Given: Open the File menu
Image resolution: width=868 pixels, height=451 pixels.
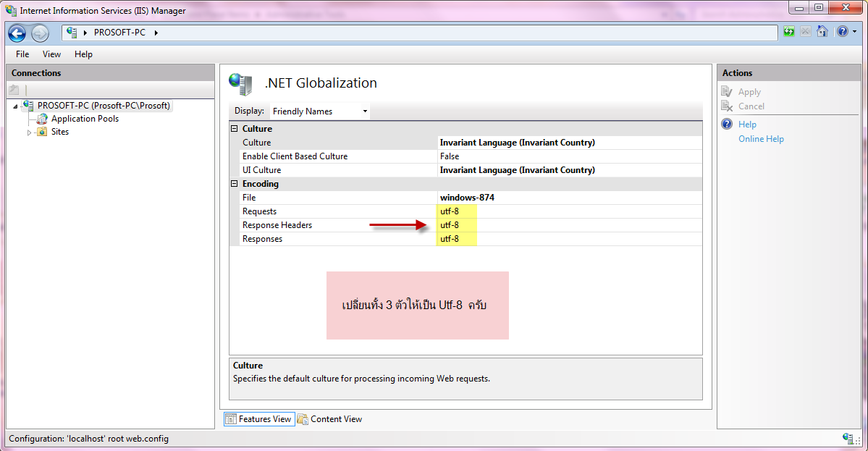Looking at the screenshot, I should click(22, 54).
